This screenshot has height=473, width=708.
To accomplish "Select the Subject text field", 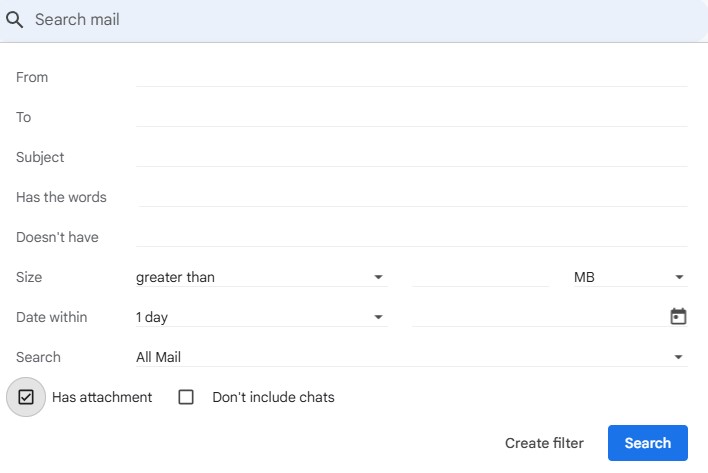I will (411, 156).
